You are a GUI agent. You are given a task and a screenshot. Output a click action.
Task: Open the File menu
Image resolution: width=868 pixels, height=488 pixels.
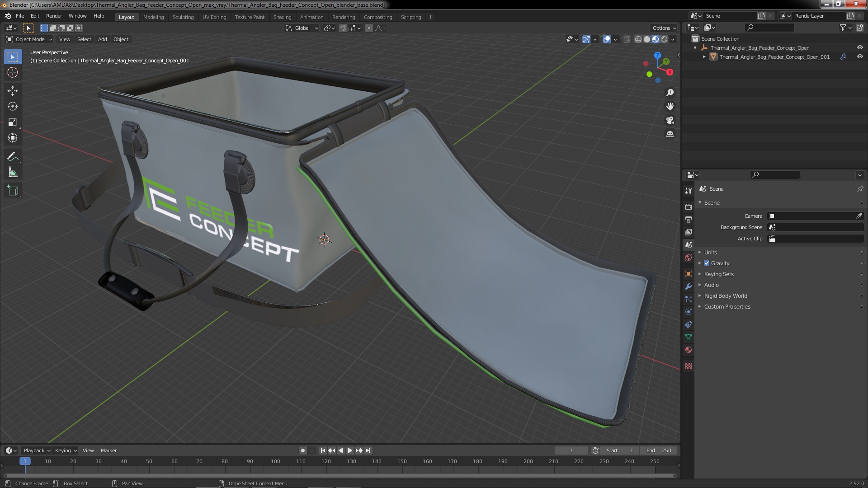(x=20, y=16)
